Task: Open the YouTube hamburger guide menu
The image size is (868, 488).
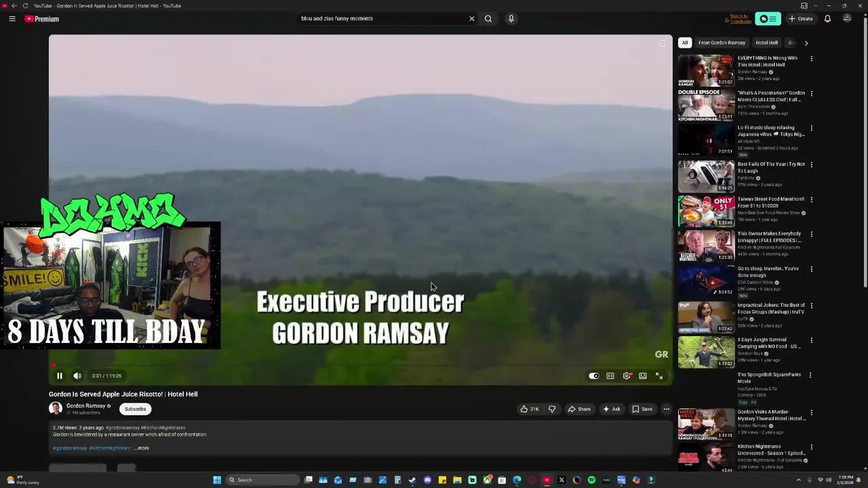Action: (x=12, y=19)
